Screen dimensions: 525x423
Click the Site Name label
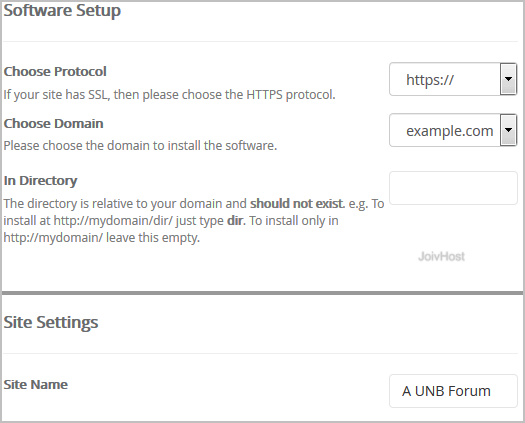pos(35,384)
